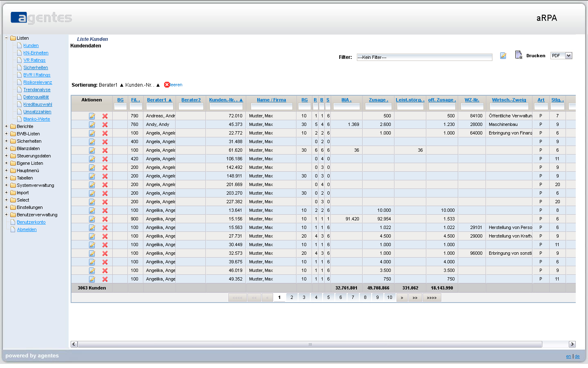The height and width of the screenshot is (368, 588).
Task: Collapse the Listen folder tree
Action: point(6,38)
